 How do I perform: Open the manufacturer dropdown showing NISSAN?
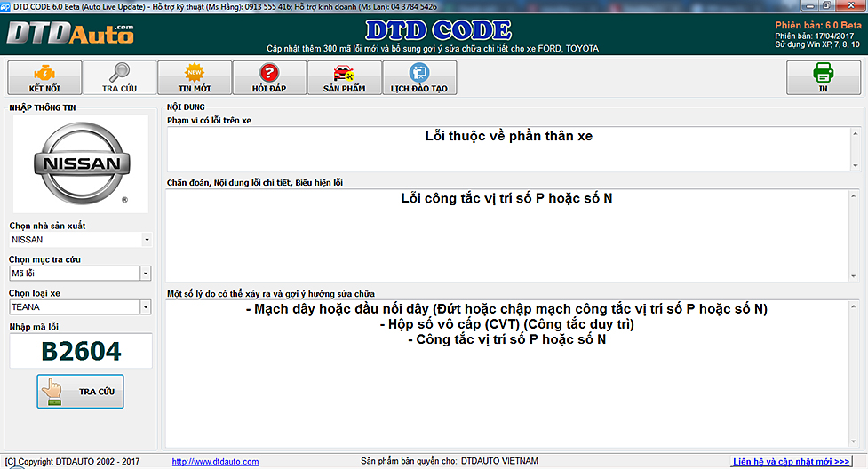coord(80,240)
